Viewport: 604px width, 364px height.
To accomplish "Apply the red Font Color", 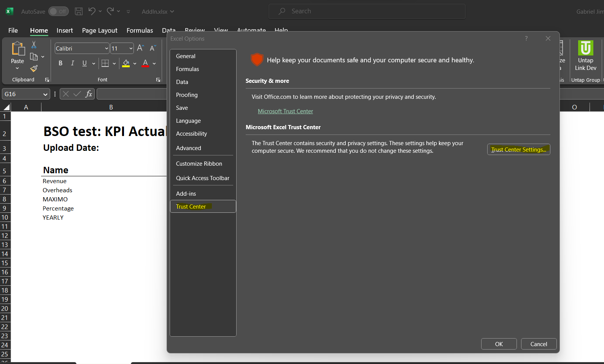I will pyautogui.click(x=145, y=63).
